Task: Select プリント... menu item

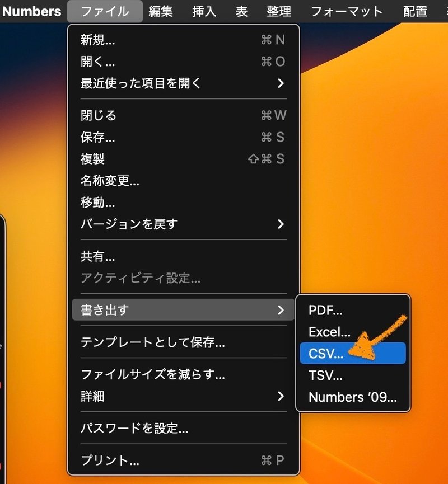Action: coord(183,460)
